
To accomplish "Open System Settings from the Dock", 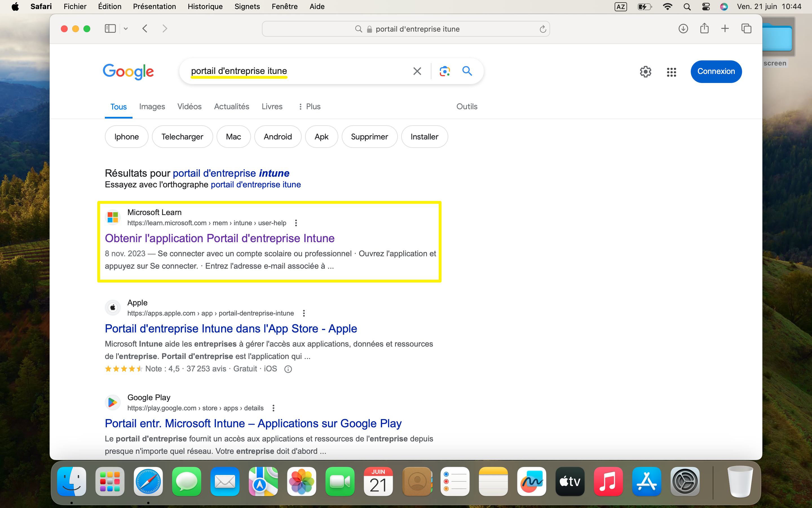I will point(685,481).
